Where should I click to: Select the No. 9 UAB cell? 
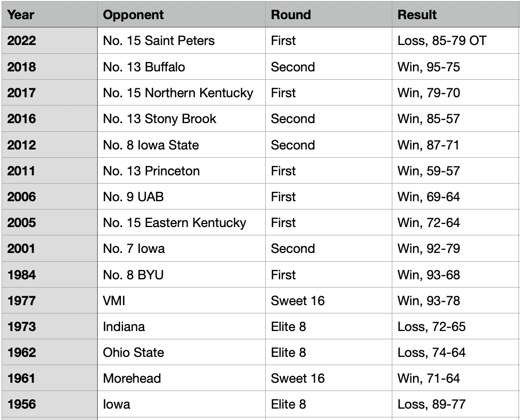pos(181,197)
